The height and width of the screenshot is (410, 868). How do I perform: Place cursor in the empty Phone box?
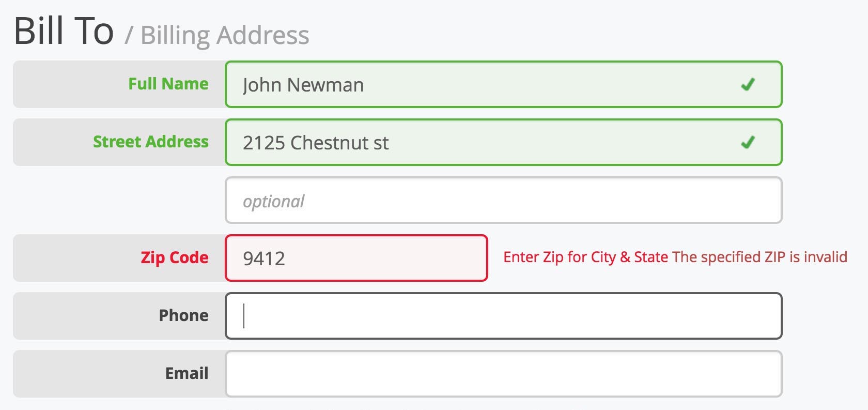[504, 316]
